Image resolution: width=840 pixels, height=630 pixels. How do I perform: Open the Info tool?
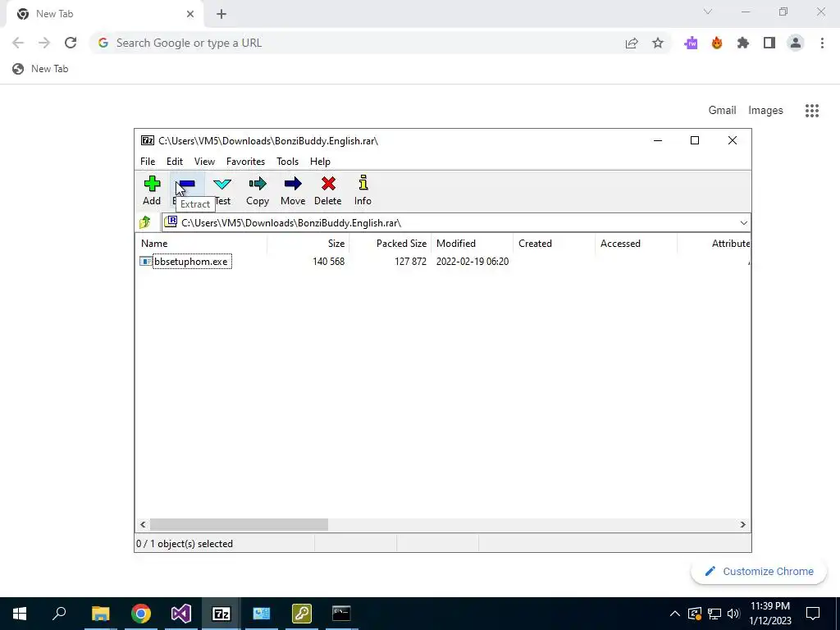point(363,190)
